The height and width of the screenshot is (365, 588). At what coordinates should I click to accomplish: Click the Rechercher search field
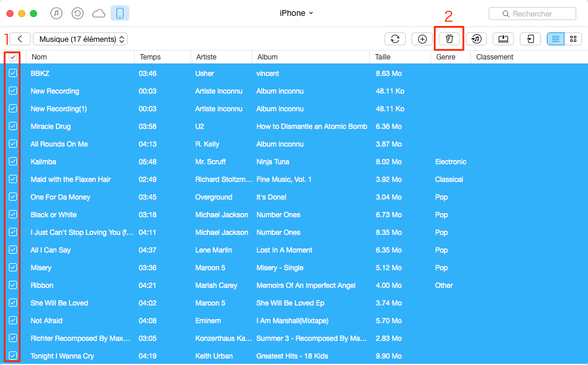coord(532,14)
